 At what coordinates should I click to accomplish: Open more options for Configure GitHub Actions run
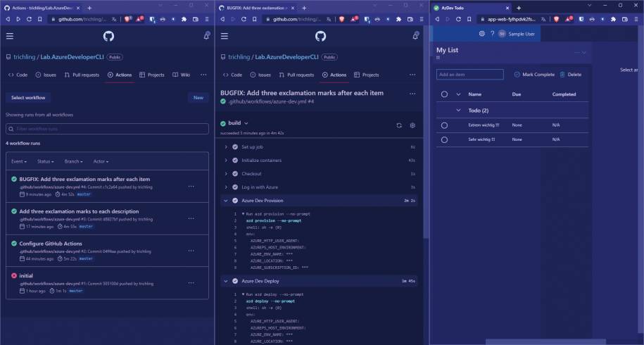coord(191,251)
